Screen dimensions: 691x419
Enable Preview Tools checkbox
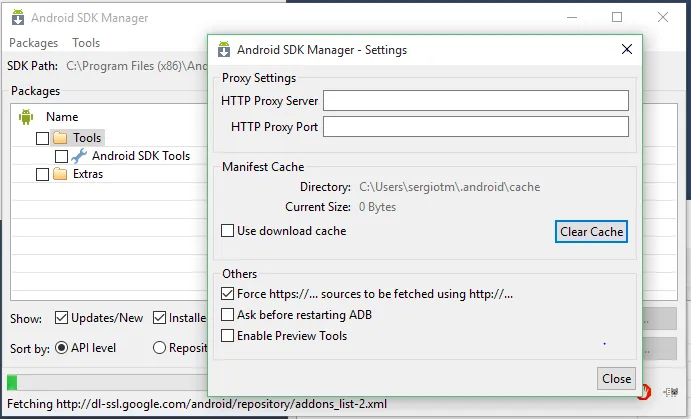[227, 336]
